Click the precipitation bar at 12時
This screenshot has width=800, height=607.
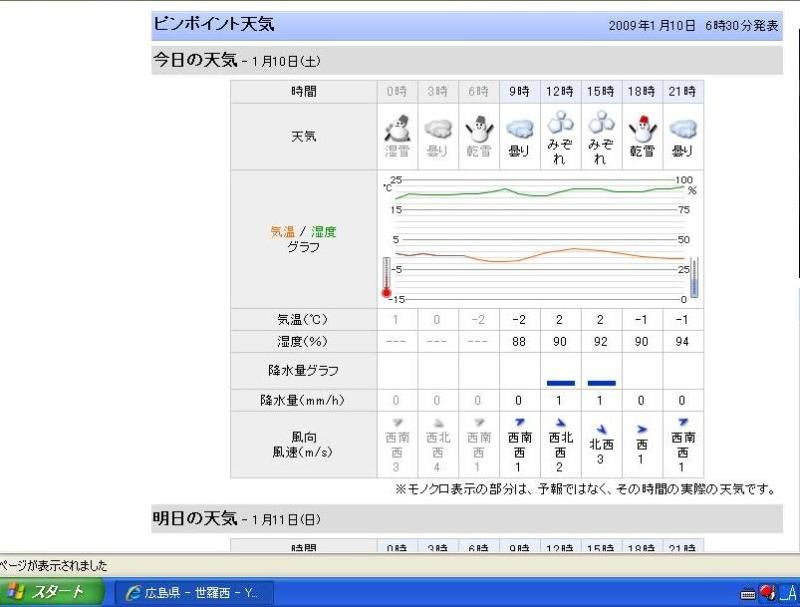561,383
